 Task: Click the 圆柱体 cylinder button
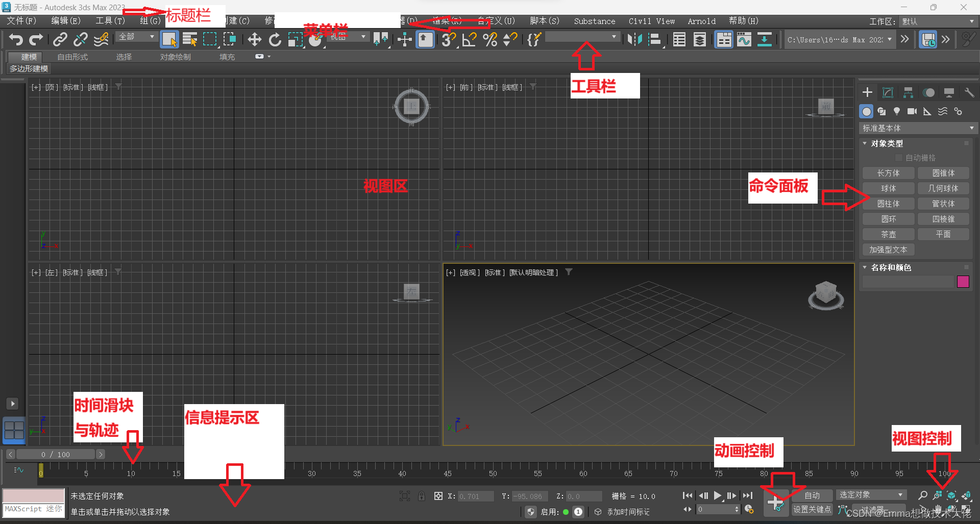click(888, 204)
